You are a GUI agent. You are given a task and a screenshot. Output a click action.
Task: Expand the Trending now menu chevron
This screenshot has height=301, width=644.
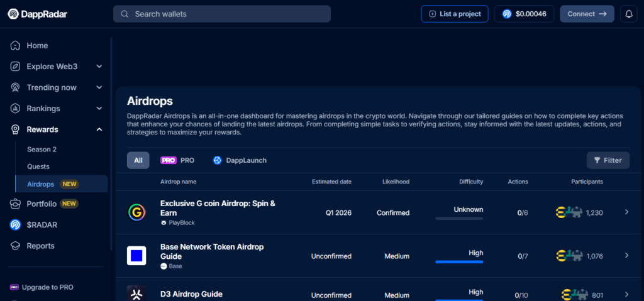pos(99,87)
